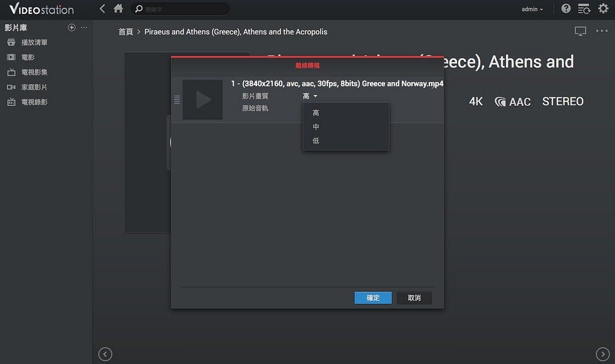Image resolution: width=615 pixels, height=364 pixels.
Task: Open 播放清單 in the sidebar
Action: pyautogui.click(x=34, y=43)
